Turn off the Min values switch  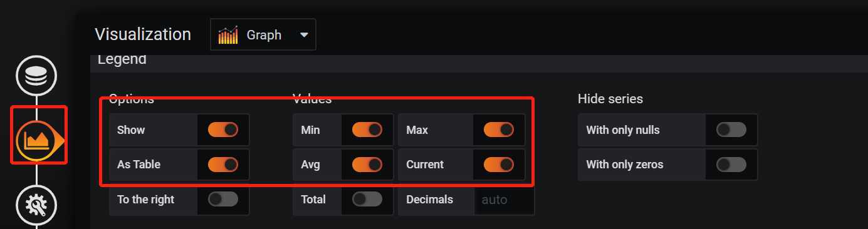367,130
